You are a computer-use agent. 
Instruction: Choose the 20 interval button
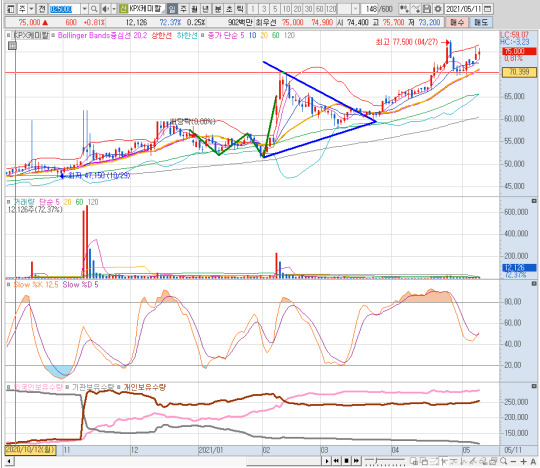coord(298,9)
